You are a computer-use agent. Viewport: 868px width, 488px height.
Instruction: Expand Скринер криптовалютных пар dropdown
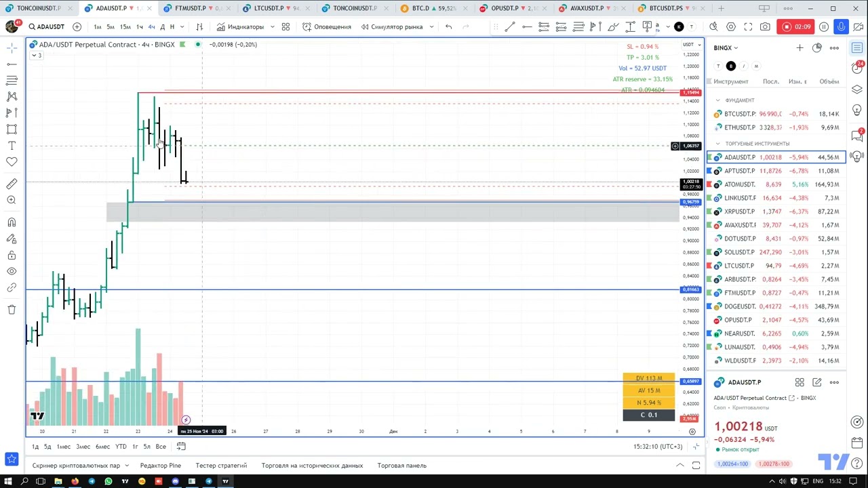pos(127,466)
